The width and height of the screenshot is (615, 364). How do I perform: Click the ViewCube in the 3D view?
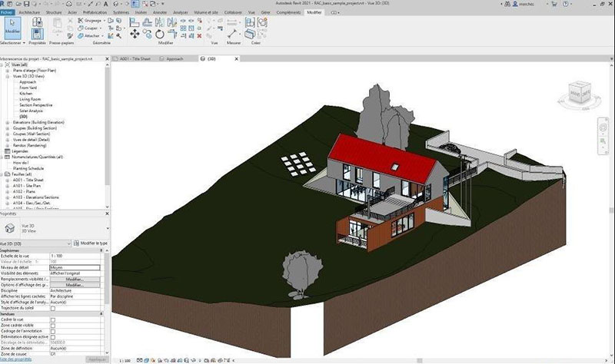(580, 92)
